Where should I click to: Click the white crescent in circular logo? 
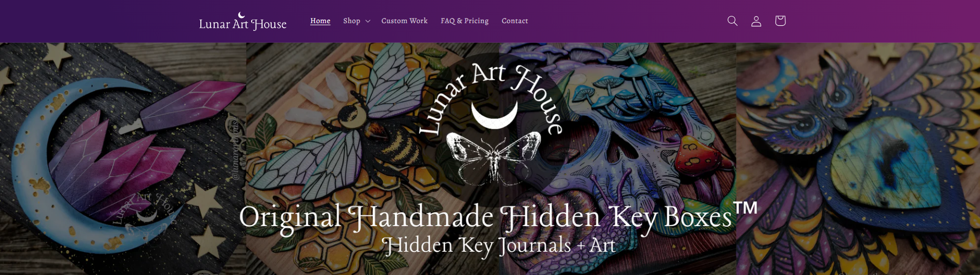[495, 114]
